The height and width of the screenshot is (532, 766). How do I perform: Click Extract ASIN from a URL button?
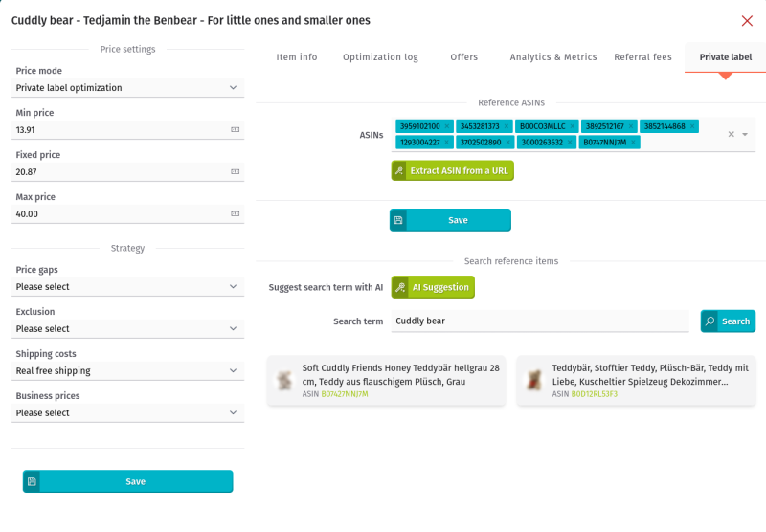point(452,171)
